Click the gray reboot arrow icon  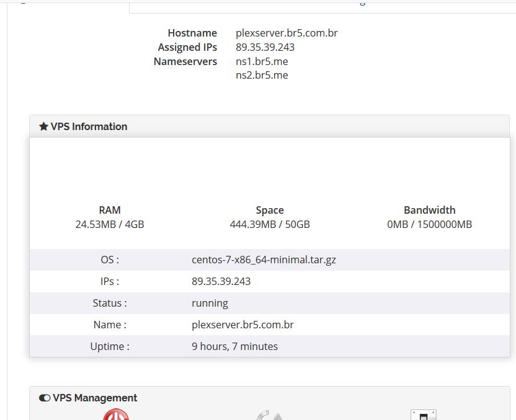click(270, 415)
